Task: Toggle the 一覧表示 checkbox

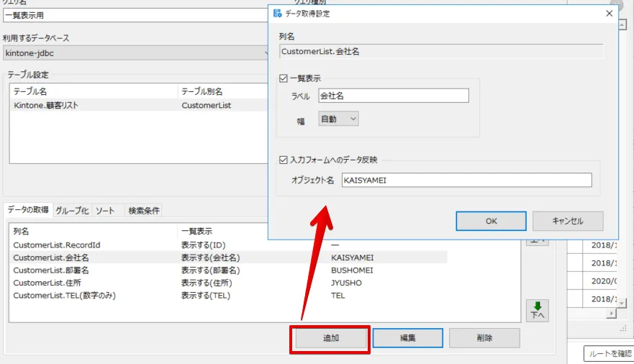Action: [x=284, y=78]
